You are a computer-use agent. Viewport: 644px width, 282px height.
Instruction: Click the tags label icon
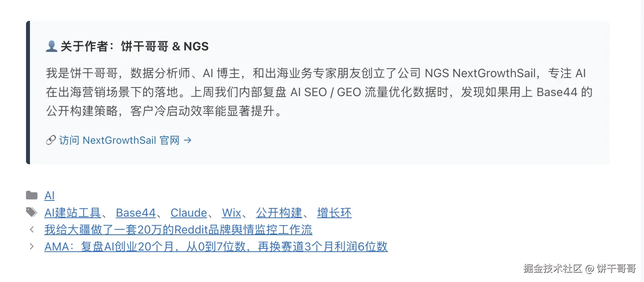click(x=32, y=212)
